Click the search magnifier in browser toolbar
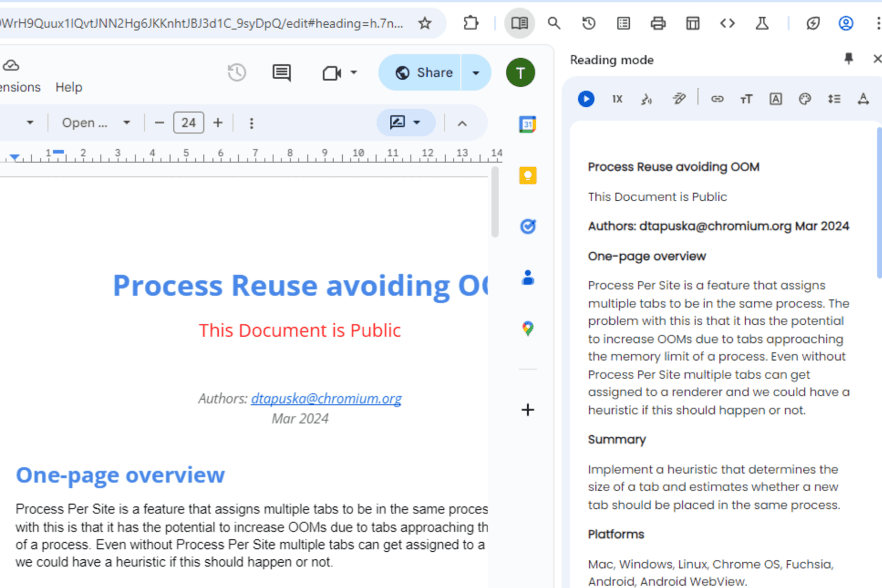Image resolution: width=882 pixels, height=588 pixels. pos(554,24)
